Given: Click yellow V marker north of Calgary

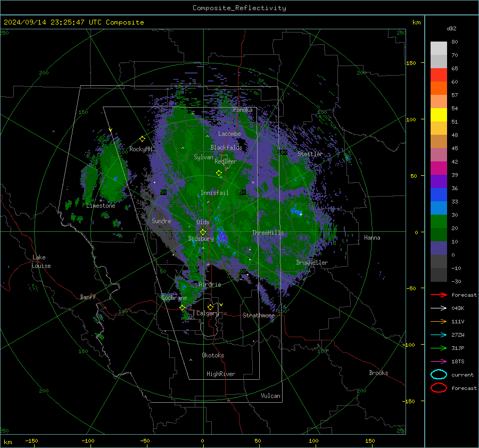Looking at the screenshot, I should coord(221,305).
